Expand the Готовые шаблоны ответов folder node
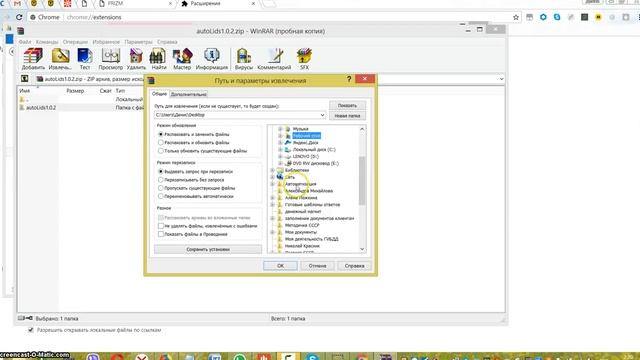This screenshot has width=640, height=360. [x=272, y=204]
